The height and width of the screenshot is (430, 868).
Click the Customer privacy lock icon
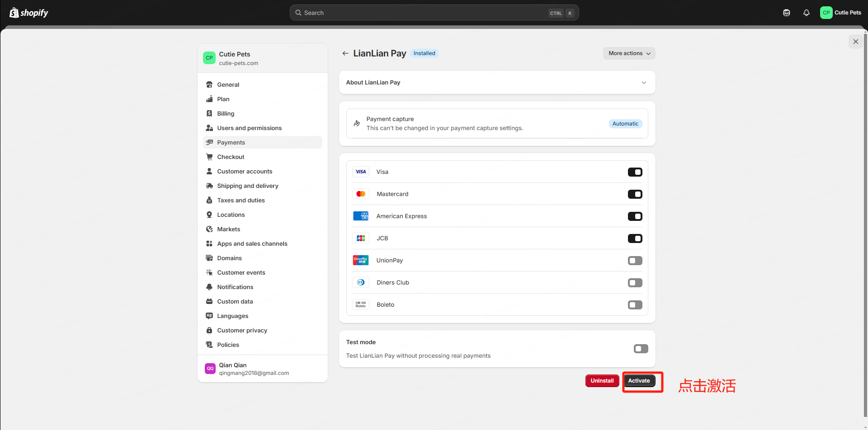click(209, 330)
